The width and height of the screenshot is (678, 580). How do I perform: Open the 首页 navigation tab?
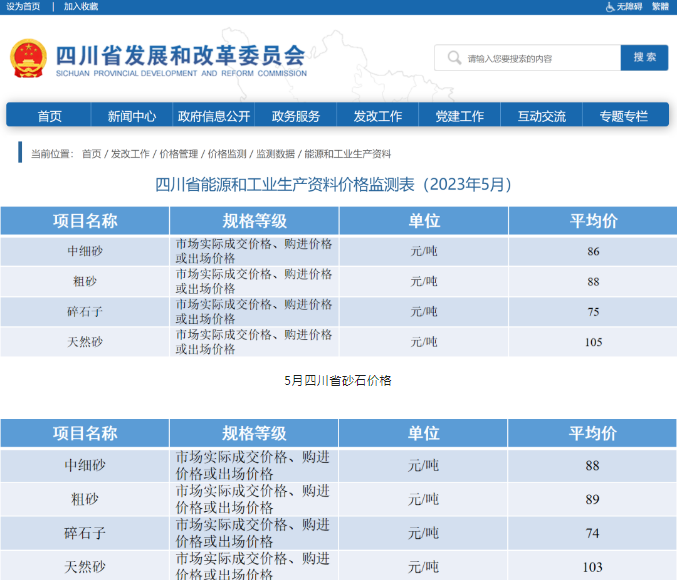click(49, 116)
